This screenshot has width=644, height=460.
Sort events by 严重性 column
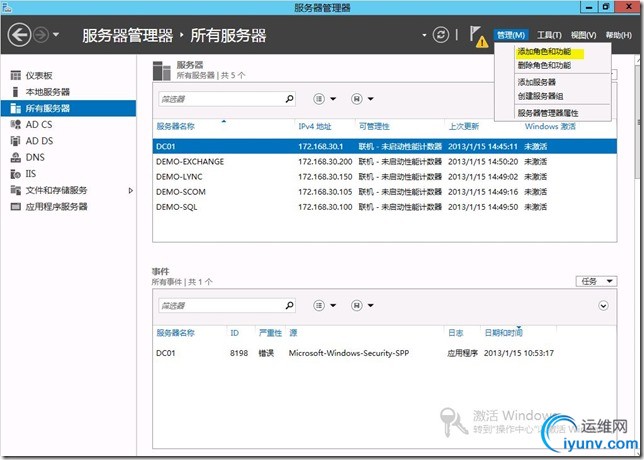coord(270,333)
